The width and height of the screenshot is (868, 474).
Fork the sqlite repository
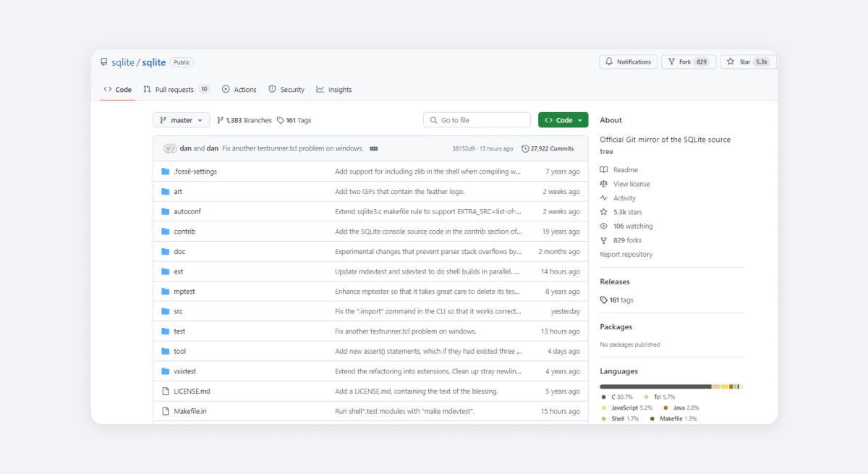click(688, 62)
